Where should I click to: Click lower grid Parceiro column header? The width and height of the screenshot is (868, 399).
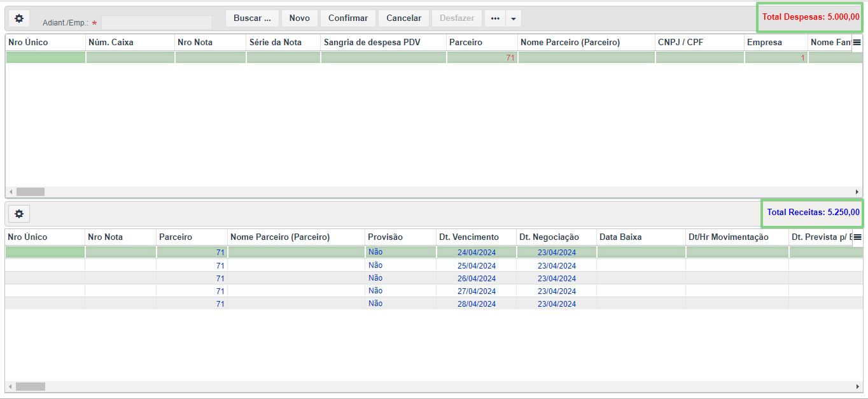pyautogui.click(x=192, y=237)
